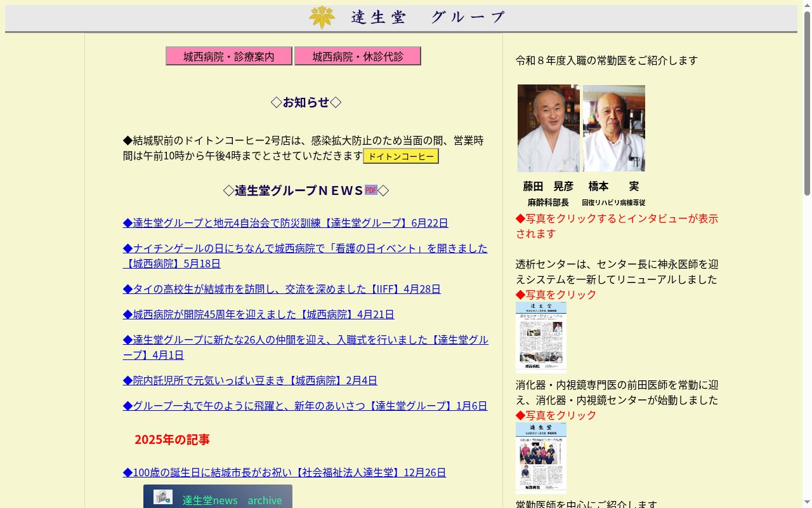Screen dimensions: 812x508
Task: Open the 新年のあいさつ 1月6日 news link
Action: [x=305, y=406]
